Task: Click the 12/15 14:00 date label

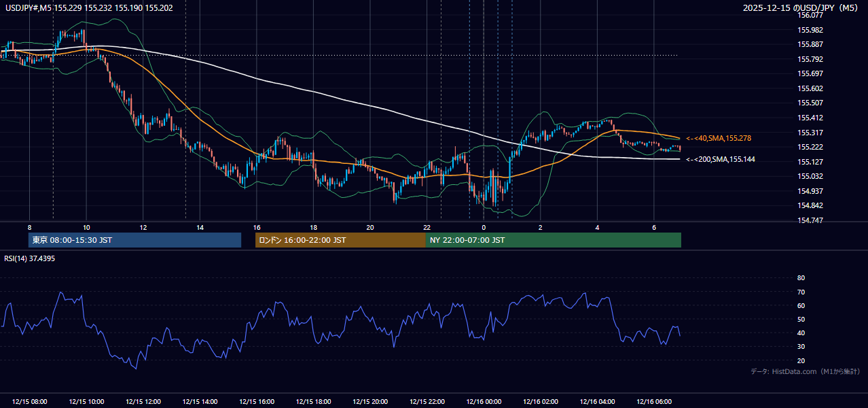Action: (200, 402)
